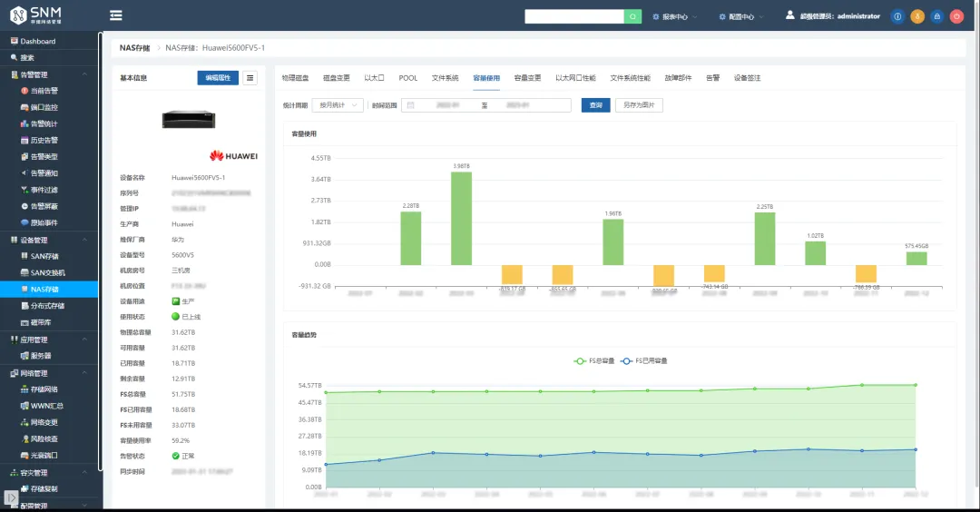Click the tallest green 3.98TB bar
Screen dimensions: 980x512
coord(461,218)
